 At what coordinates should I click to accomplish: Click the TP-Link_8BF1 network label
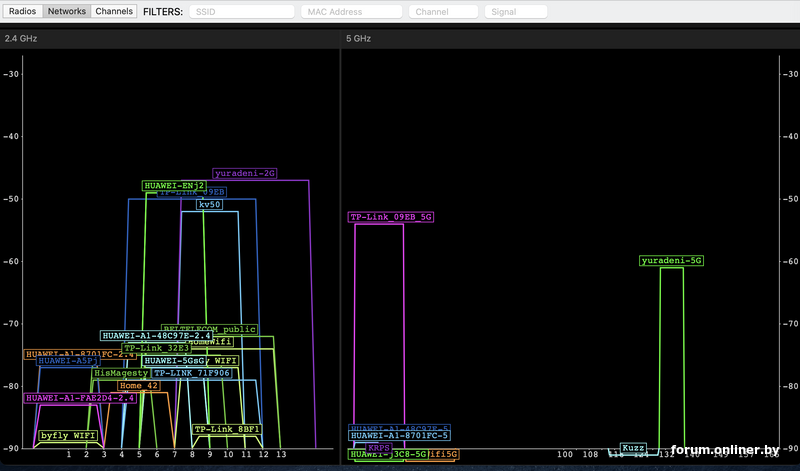click(x=227, y=429)
